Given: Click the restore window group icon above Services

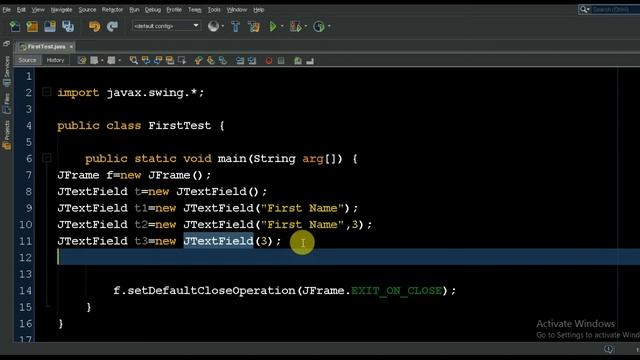Looking at the screenshot, I should [x=7, y=43].
